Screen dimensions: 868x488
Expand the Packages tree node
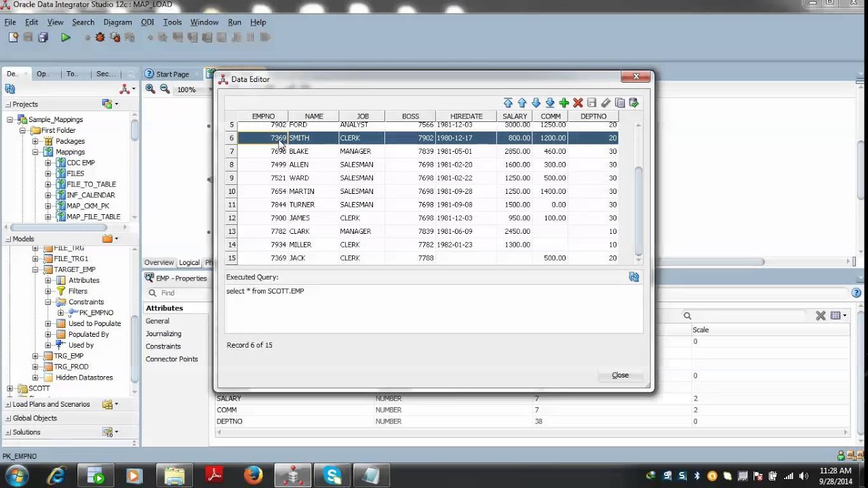(35, 141)
